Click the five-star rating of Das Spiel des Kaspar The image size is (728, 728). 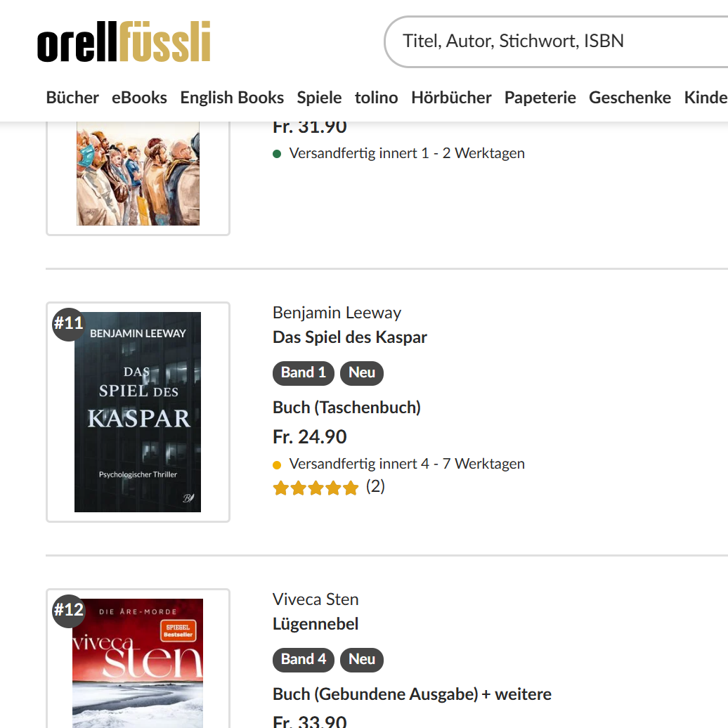pyautogui.click(x=316, y=488)
